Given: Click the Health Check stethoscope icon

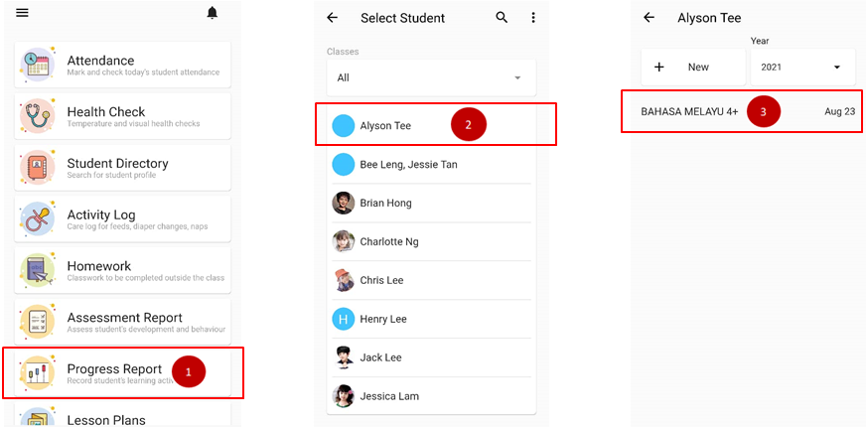Looking at the screenshot, I should click(37, 116).
